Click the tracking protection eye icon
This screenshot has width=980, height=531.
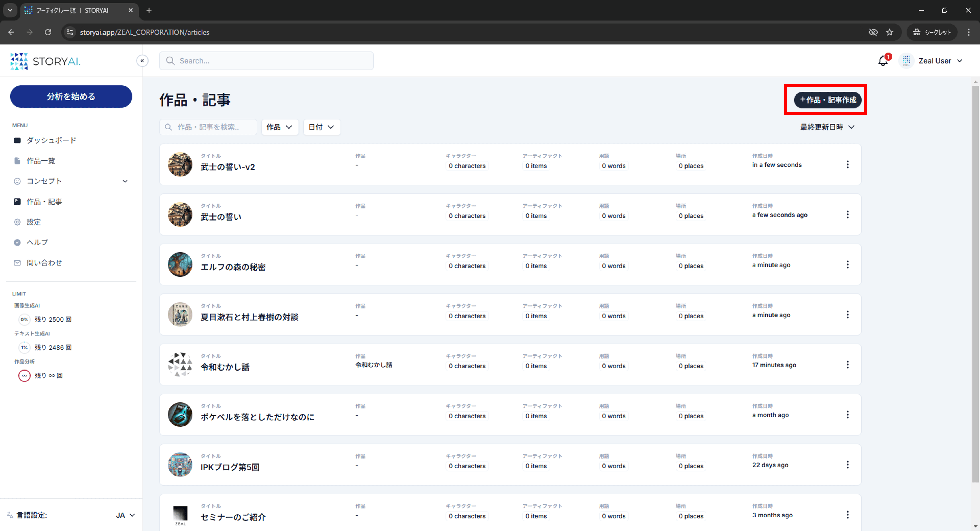[x=873, y=32]
